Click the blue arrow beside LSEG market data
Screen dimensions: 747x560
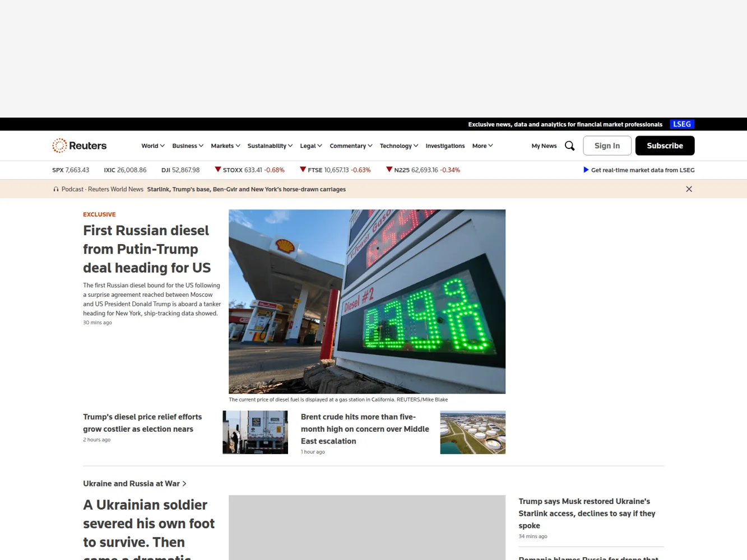[x=586, y=170]
